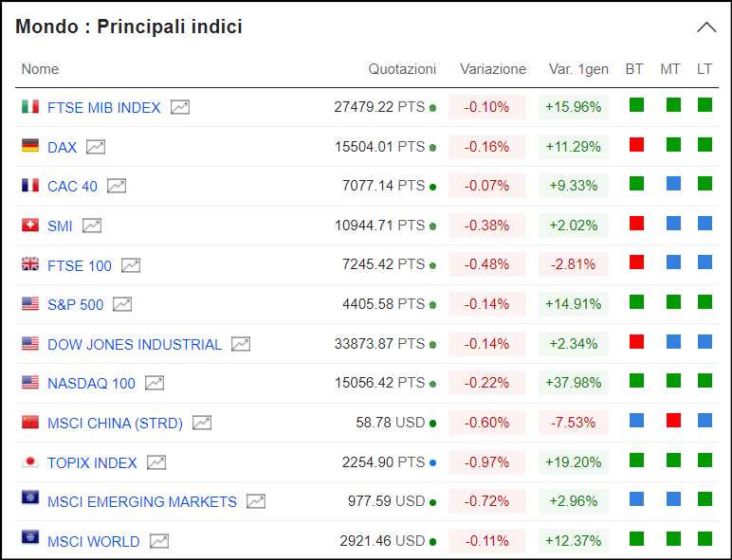
Task: Open chart icon for MSCI WORLD
Action: tap(159, 541)
